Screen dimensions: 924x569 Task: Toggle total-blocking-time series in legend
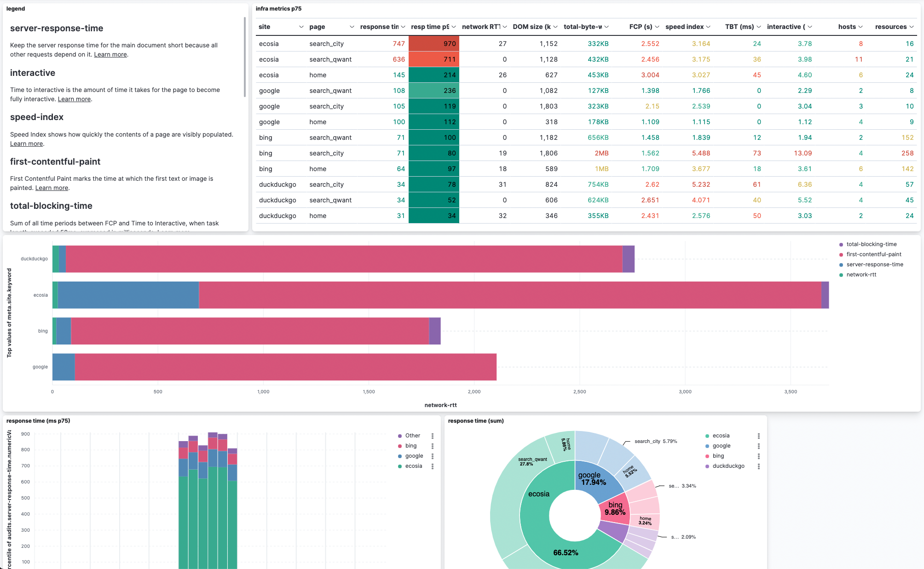pyautogui.click(x=871, y=244)
